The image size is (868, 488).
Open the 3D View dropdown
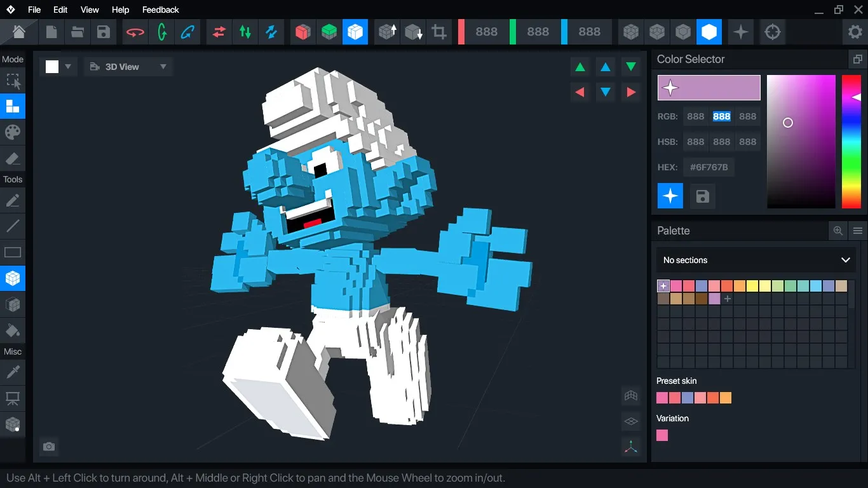click(x=128, y=66)
